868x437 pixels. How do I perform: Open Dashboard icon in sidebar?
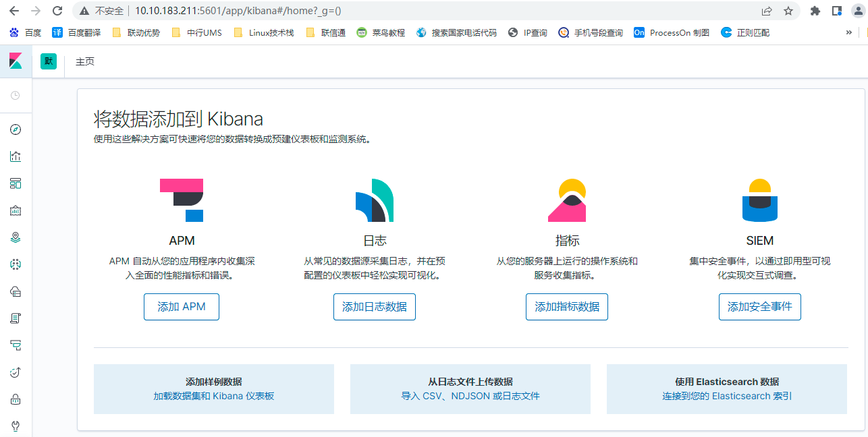(x=16, y=183)
